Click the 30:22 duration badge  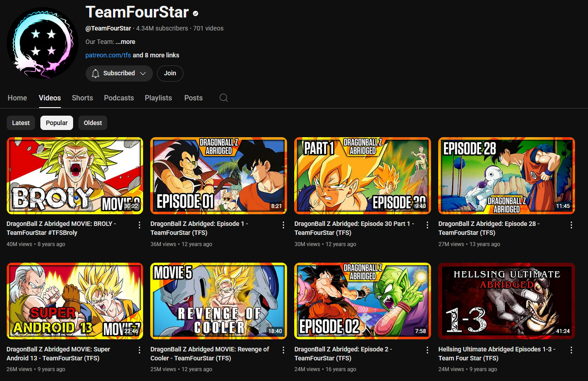(x=131, y=206)
